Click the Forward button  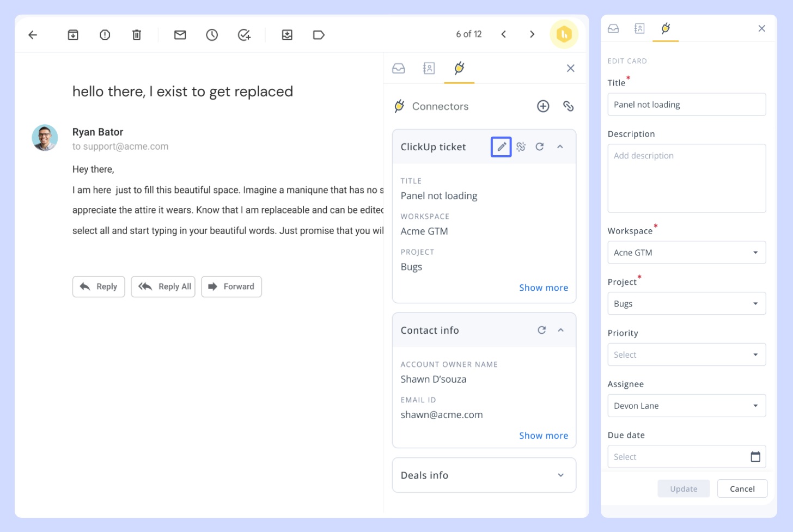point(231,286)
